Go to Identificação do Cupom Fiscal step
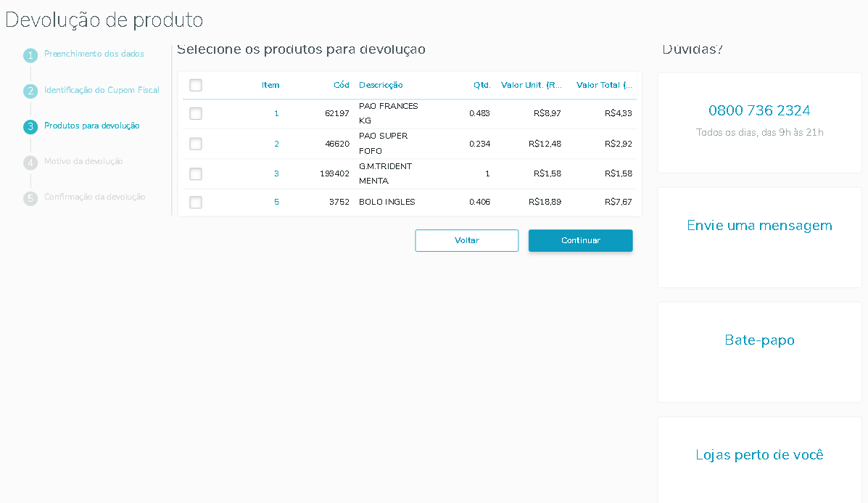 click(x=102, y=90)
